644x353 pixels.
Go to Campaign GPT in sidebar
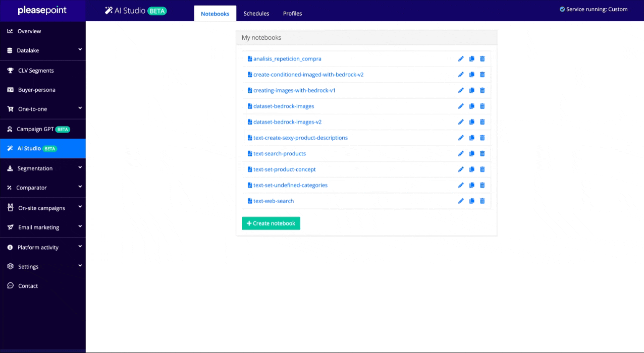[x=35, y=129]
